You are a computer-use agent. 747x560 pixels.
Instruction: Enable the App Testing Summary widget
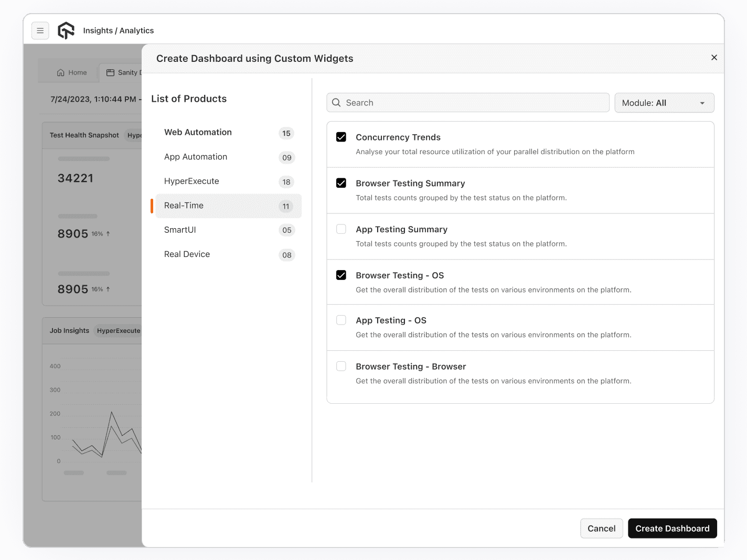click(x=341, y=229)
